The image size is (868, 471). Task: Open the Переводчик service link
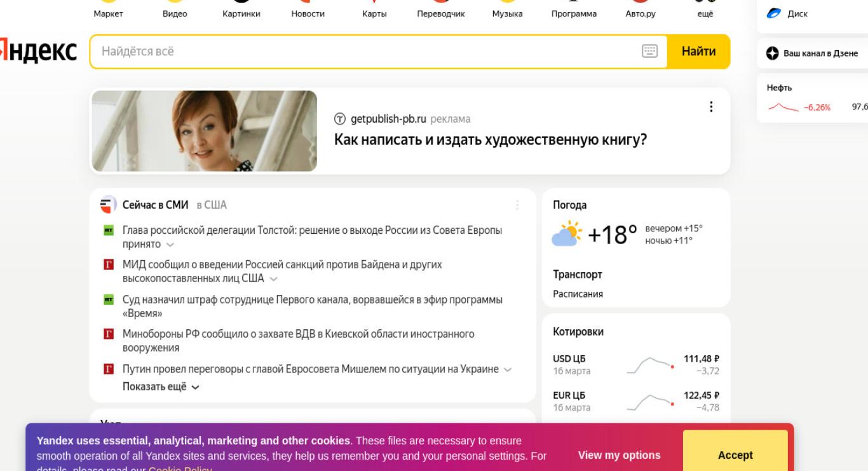(441, 14)
